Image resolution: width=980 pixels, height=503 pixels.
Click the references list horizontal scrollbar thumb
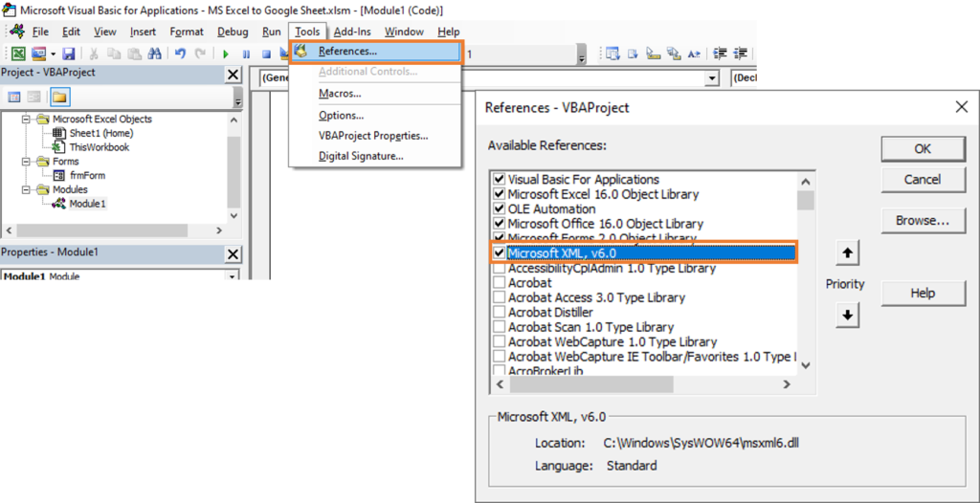pos(591,385)
